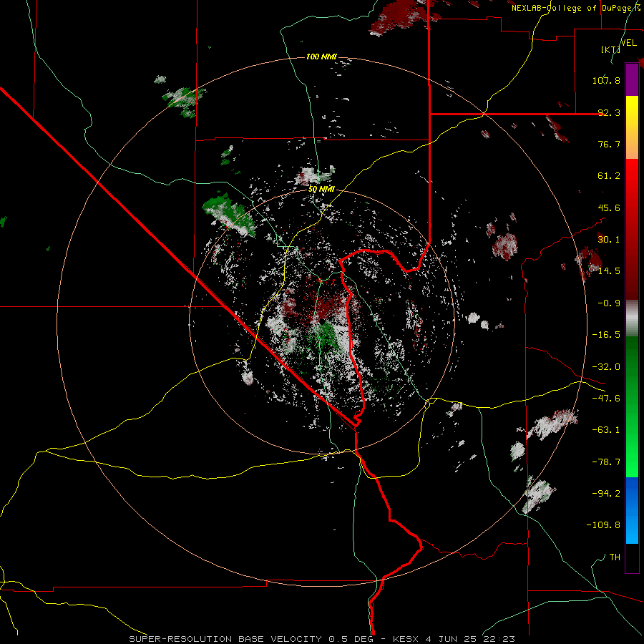The image size is (644, 644).
Task: Click the purple segment of the color bar
Action: tap(632, 79)
